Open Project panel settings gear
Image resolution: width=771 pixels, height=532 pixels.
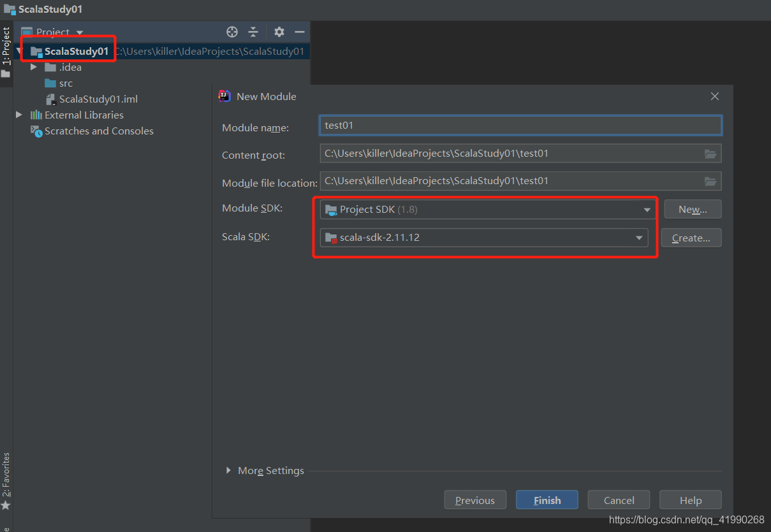click(x=279, y=32)
